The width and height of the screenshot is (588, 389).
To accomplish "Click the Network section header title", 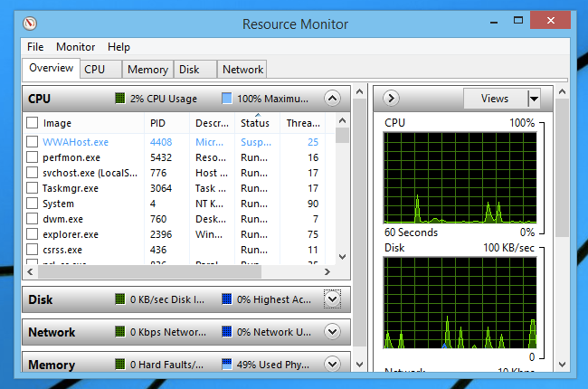I will tap(52, 332).
